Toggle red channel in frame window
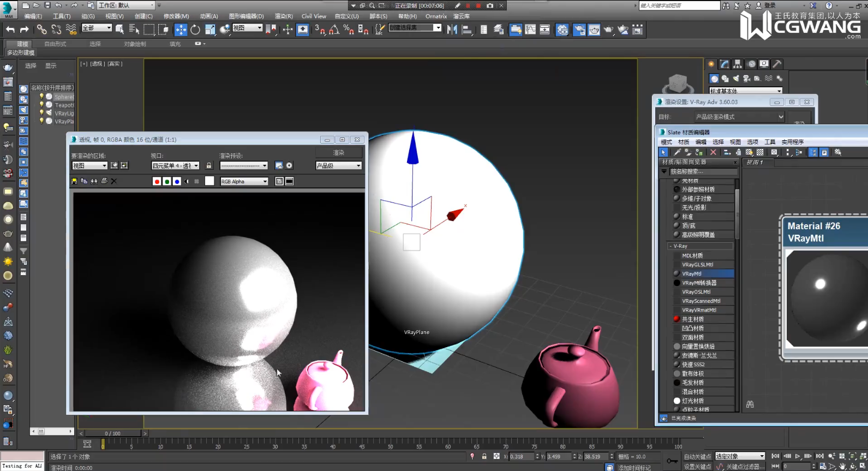This screenshot has width=868, height=471. click(x=157, y=181)
